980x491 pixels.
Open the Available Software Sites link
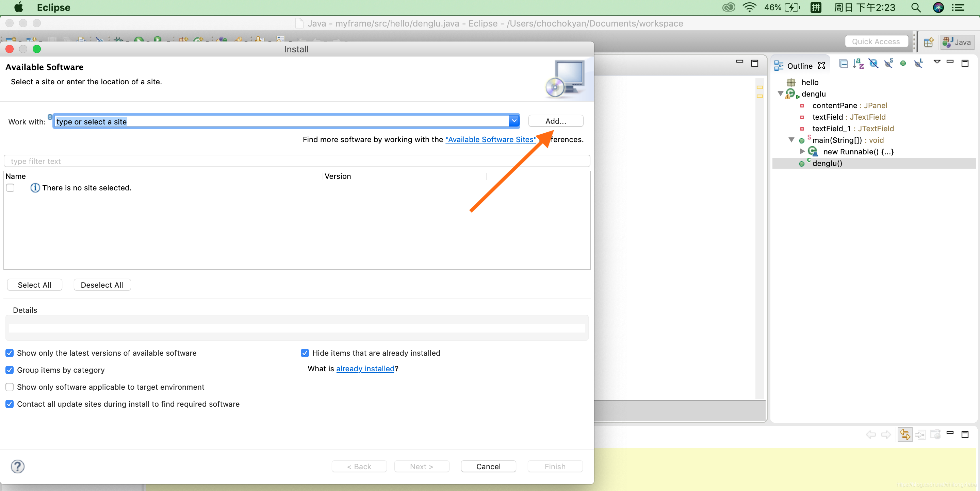[491, 139]
